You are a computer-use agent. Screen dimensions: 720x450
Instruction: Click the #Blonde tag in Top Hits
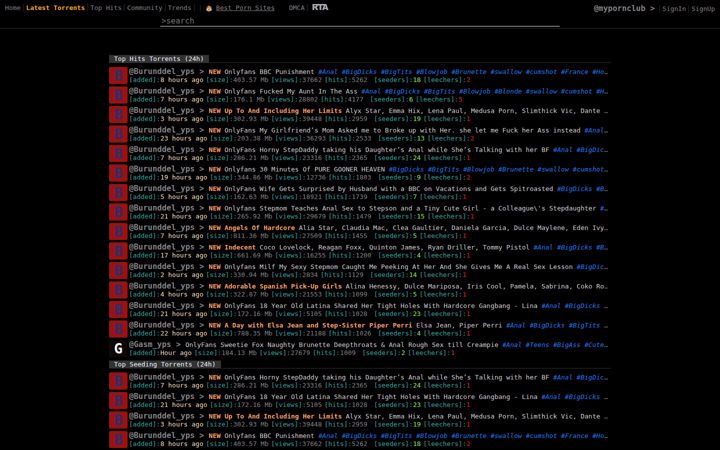point(508,91)
